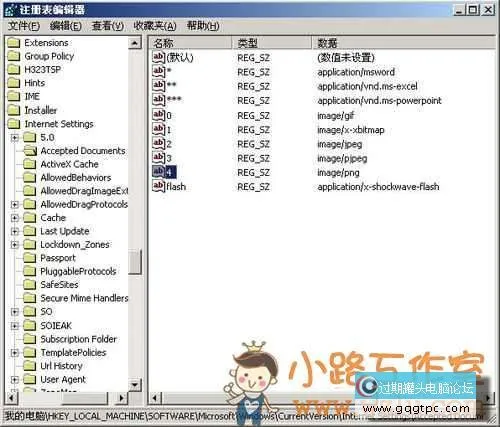
Task: Click string icon of value 1
Action: coord(158,129)
